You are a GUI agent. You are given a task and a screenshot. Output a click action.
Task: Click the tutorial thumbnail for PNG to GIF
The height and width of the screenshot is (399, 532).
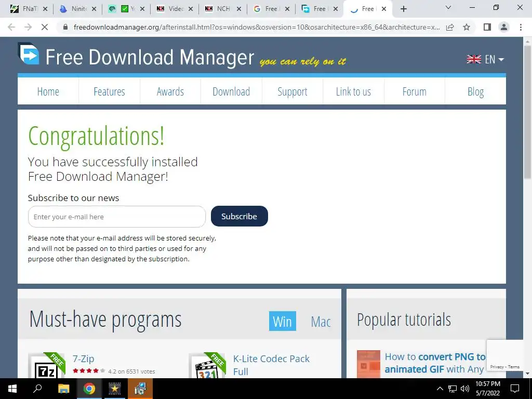(368, 364)
